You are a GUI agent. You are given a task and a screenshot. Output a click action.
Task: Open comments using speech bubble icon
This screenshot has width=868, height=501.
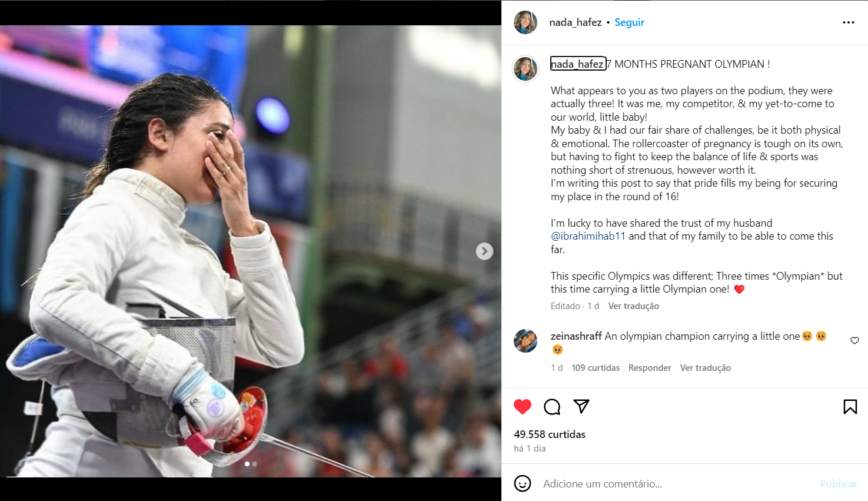552,407
